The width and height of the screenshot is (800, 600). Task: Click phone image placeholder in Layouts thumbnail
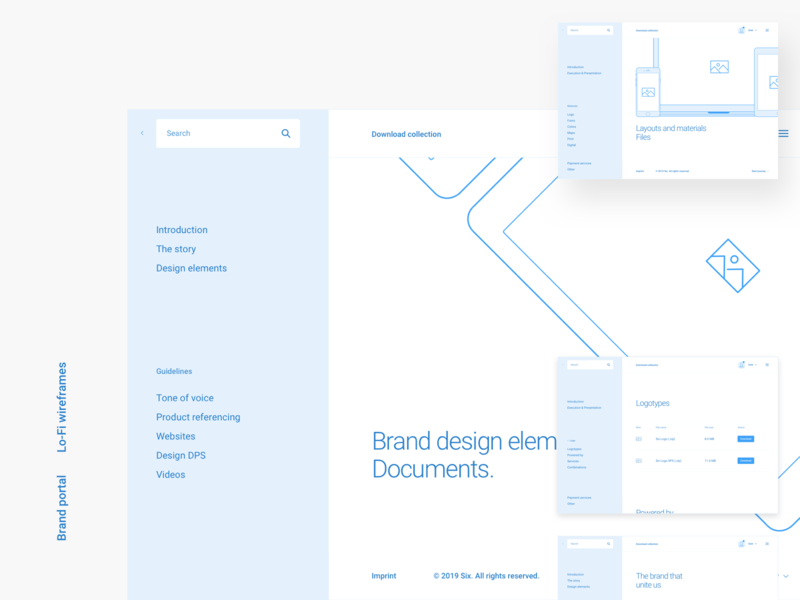pos(648,92)
